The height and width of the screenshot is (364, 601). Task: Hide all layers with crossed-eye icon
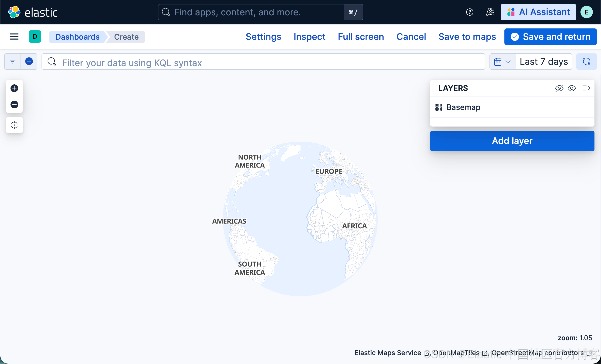pos(559,88)
